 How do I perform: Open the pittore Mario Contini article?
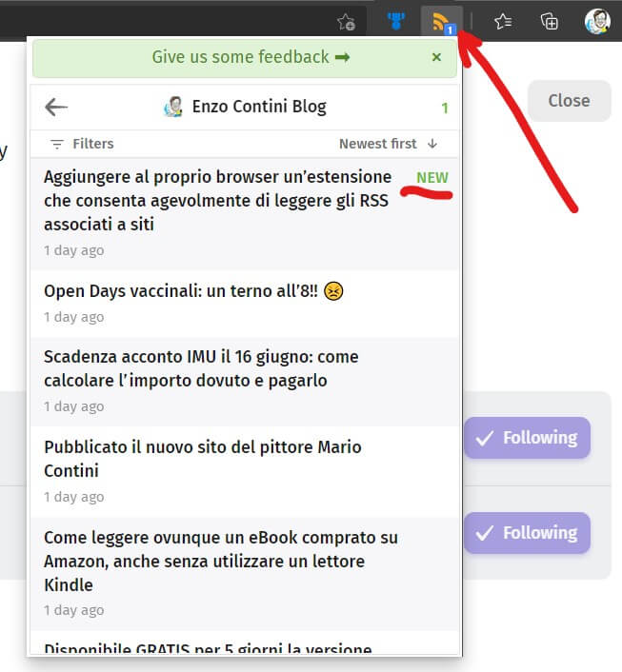203,458
